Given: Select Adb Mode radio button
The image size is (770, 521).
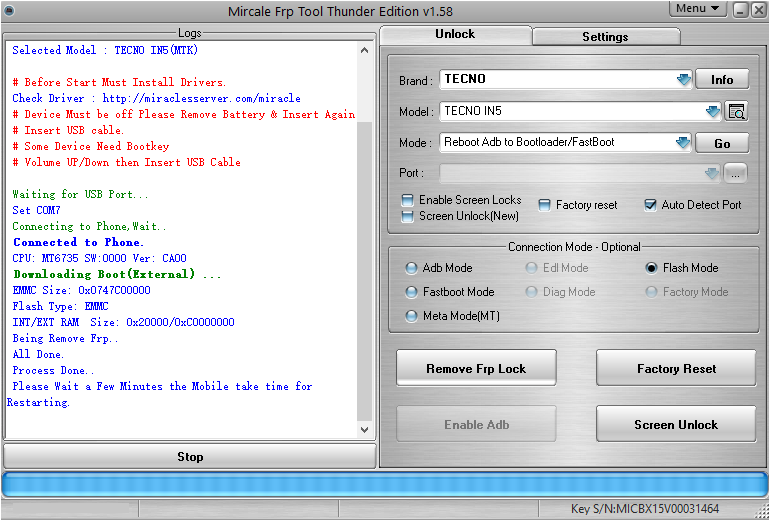Looking at the screenshot, I should tap(411, 268).
